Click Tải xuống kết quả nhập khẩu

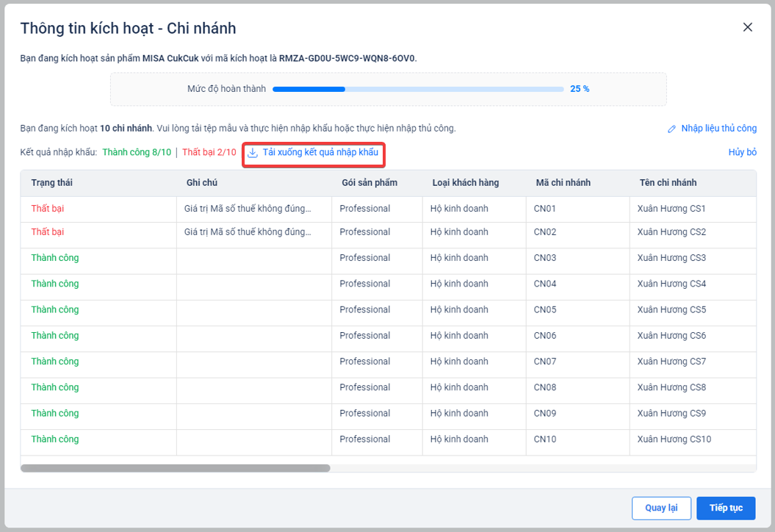pos(320,152)
